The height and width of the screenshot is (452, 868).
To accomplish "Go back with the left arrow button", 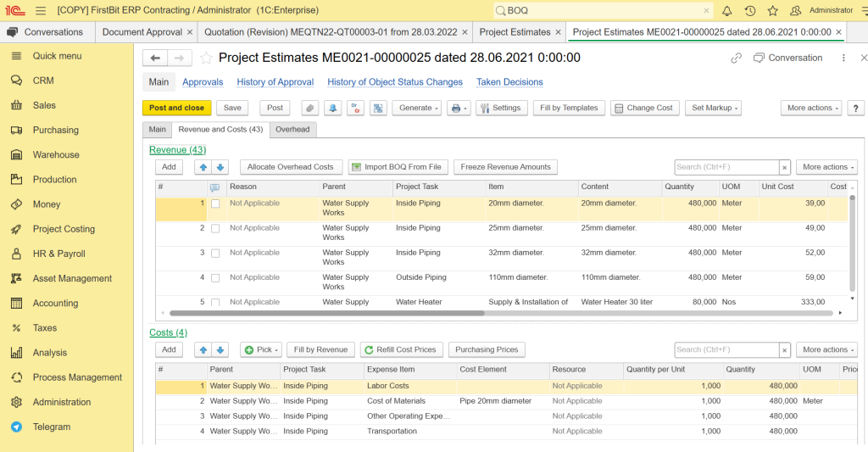I will coord(155,58).
